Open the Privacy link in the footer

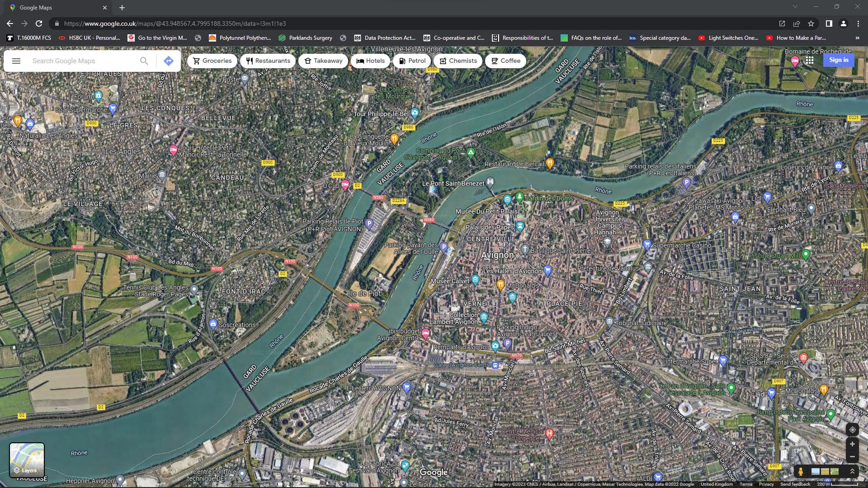pyautogui.click(x=766, y=484)
